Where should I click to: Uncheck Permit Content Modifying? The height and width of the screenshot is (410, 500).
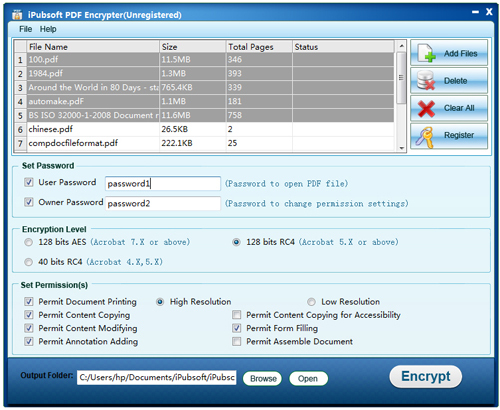coord(29,328)
